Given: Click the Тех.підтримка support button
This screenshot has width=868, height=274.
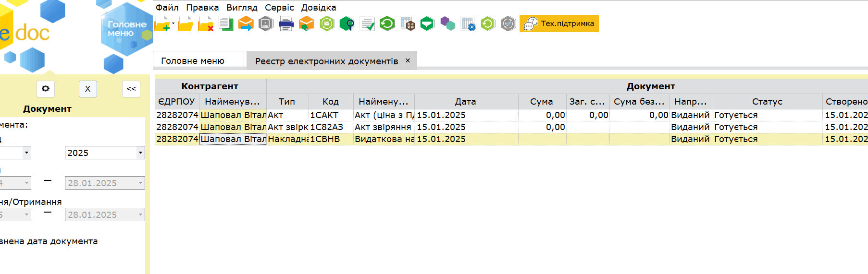Looking at the screenshot, I should point(559,24).
